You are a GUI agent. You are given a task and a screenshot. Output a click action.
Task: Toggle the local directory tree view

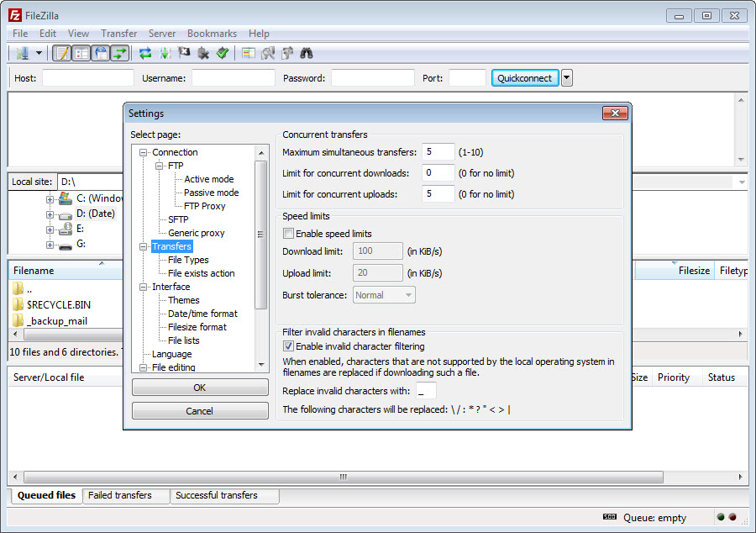click(81, 53)
